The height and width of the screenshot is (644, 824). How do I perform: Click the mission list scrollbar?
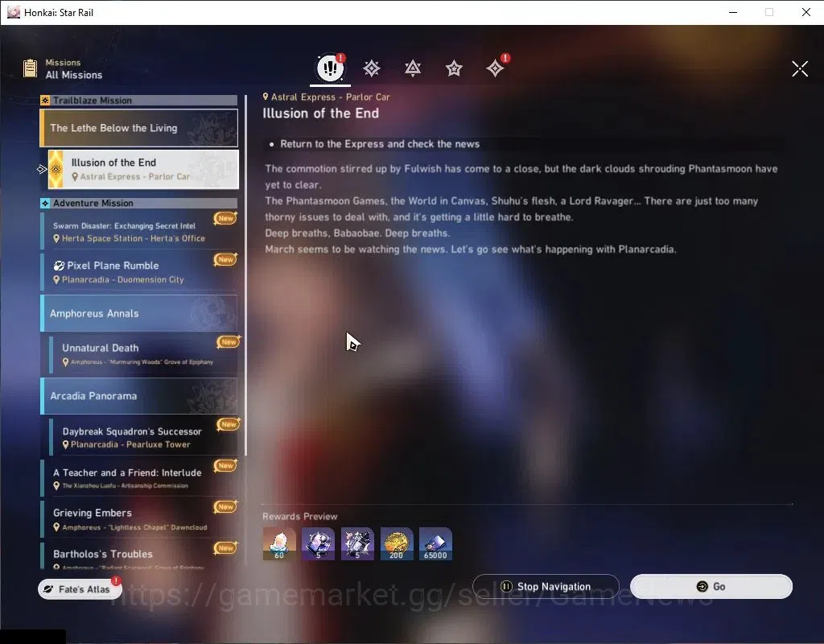(245, 274)
